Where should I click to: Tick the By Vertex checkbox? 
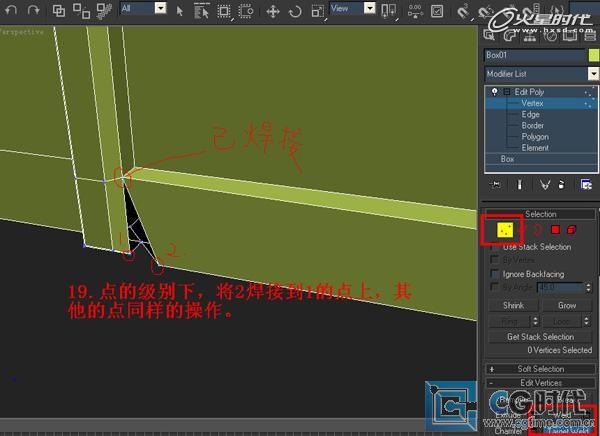click(x=495, y=260)
